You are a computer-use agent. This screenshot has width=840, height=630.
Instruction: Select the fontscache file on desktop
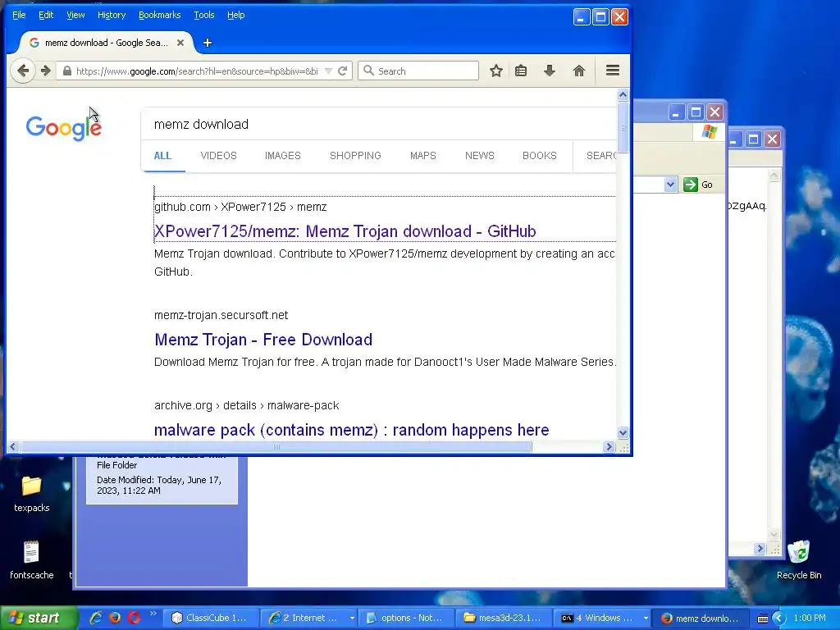click(32, 559)
